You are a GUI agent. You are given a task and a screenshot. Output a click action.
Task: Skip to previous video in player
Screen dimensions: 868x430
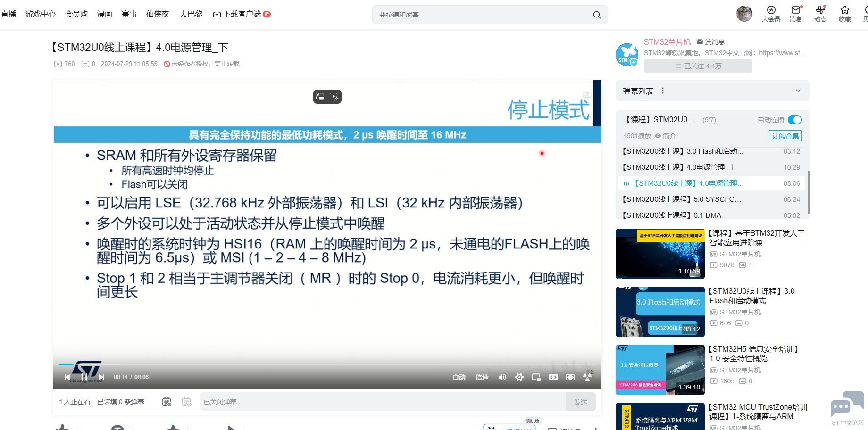[x=67, y=377]
